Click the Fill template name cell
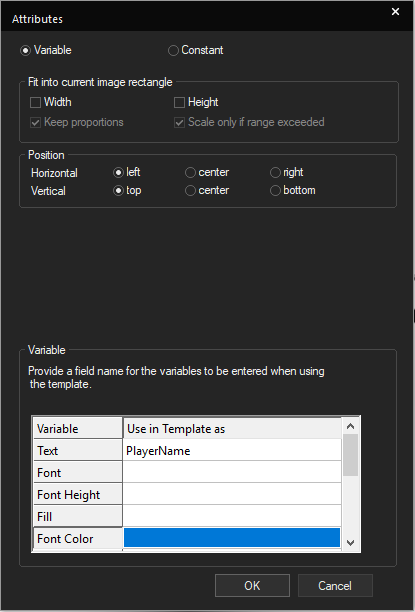Viewport: 415px width, 612px height. [232, 516]
